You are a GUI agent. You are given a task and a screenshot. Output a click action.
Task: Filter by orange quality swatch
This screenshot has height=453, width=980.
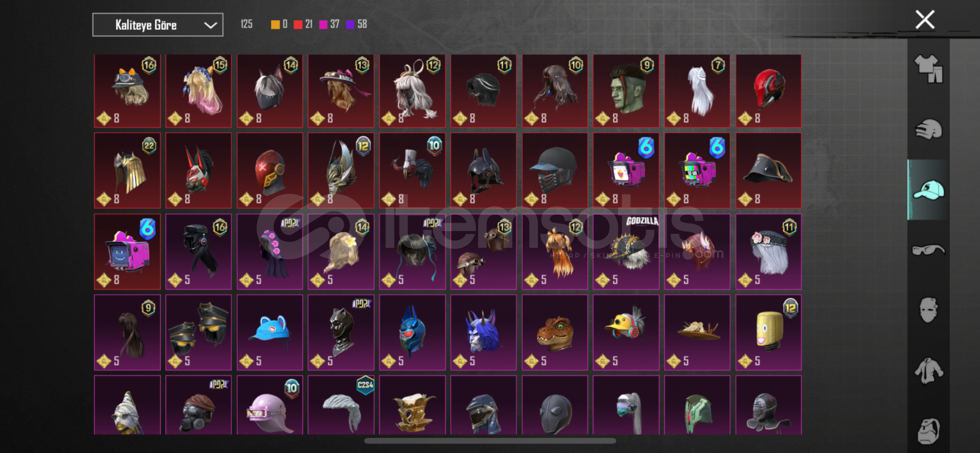(275, 24)
